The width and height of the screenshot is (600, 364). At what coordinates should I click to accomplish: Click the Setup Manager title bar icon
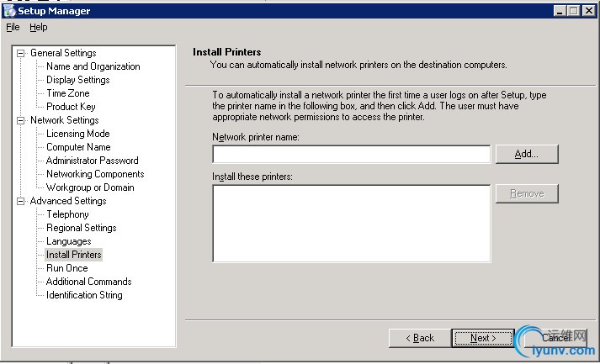point(9,11)
